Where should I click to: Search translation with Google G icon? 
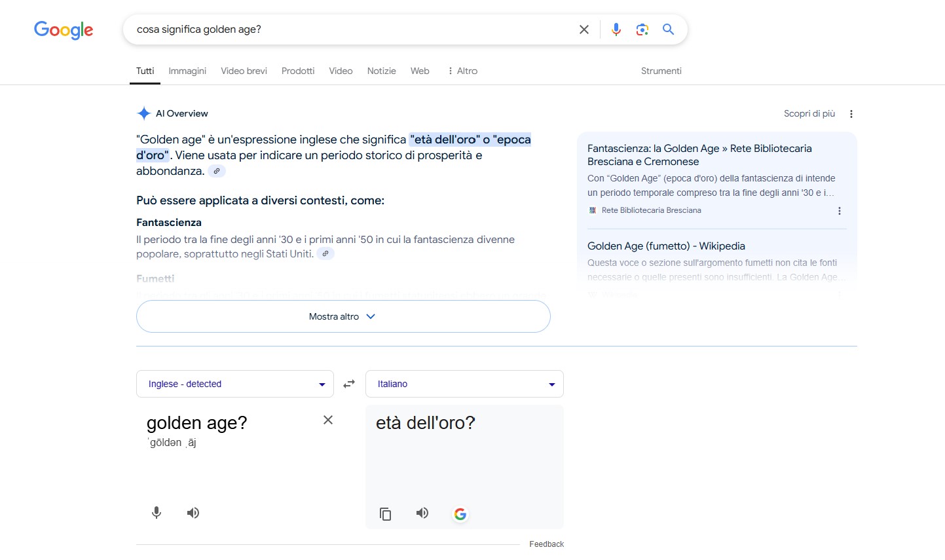click(460, 514)
